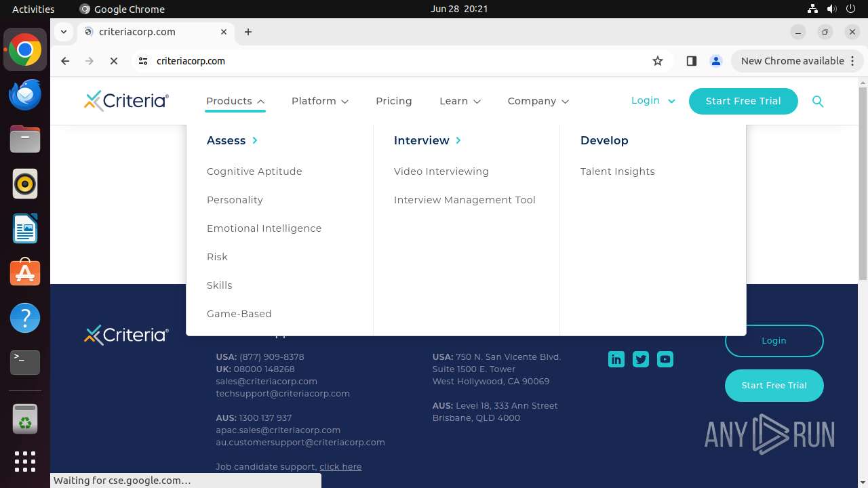Open Google Chrome from the dock
This screenshot has width=868, height=488.
tap(25, 50)
